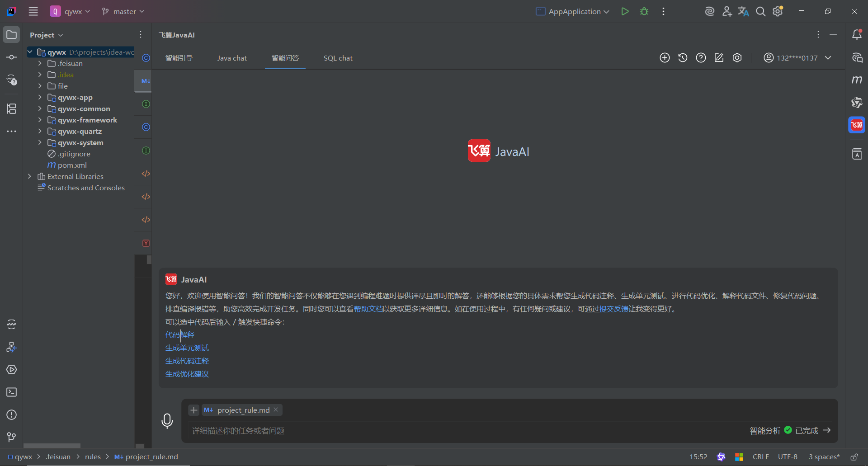Screen dimensions: 868x466
Task: Select Scratches and Consoles
Action: coord(81,188)
